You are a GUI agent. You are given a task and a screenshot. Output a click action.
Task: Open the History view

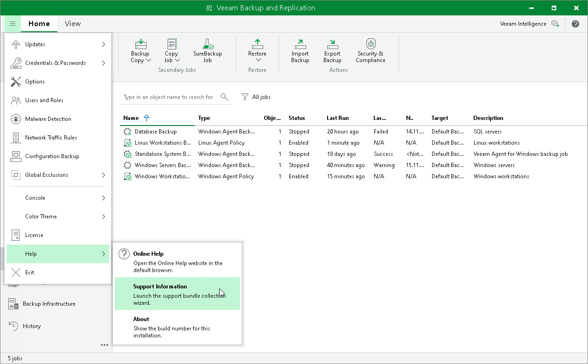pyautogui.click(x=31, y=326)
